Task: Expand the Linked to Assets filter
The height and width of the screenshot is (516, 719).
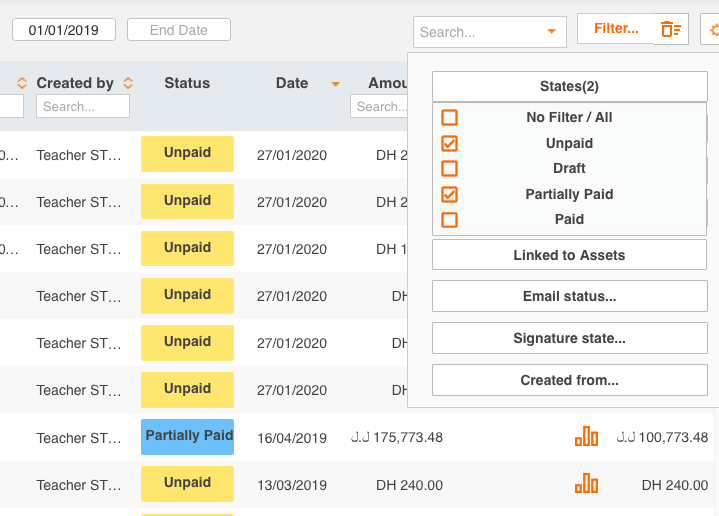Action: (569, 255)
